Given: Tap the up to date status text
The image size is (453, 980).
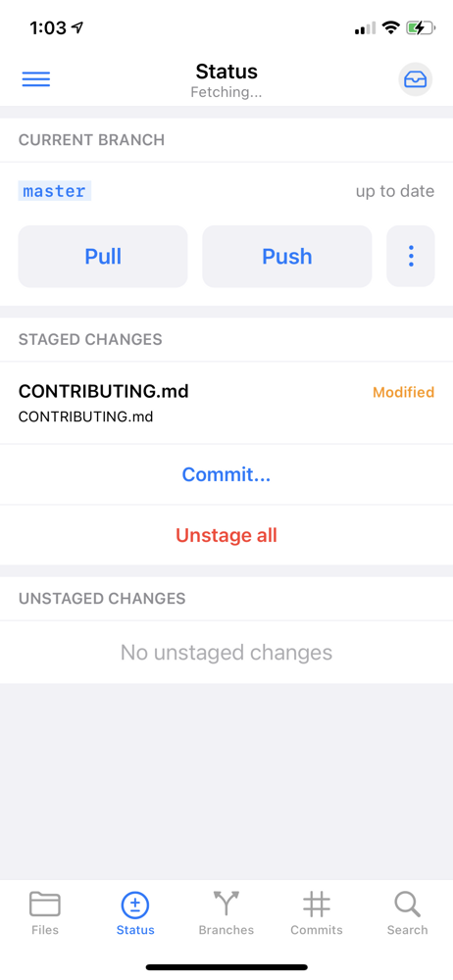Looking at the screenshot, I should pyautogui.click(x=395, y=191).
